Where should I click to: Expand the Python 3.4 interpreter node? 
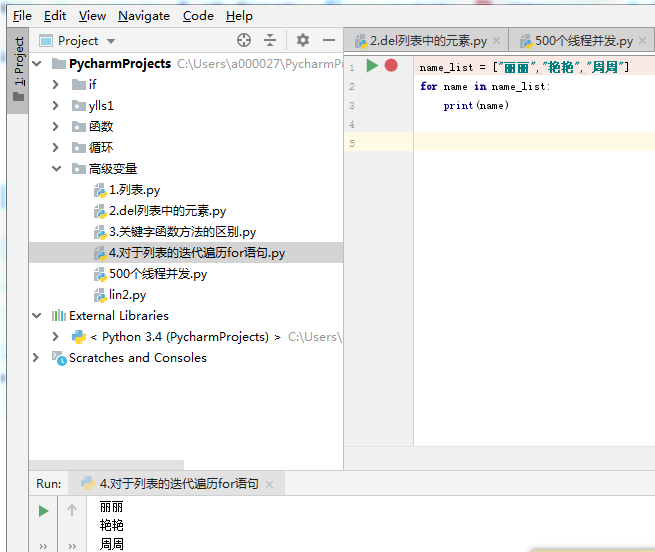[x=56, y=336]
